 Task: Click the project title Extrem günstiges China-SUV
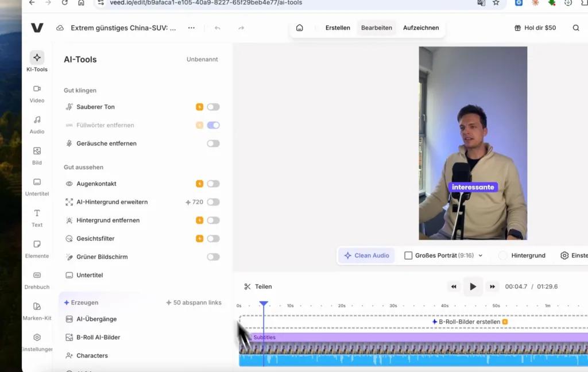click(x=123, y=28)
